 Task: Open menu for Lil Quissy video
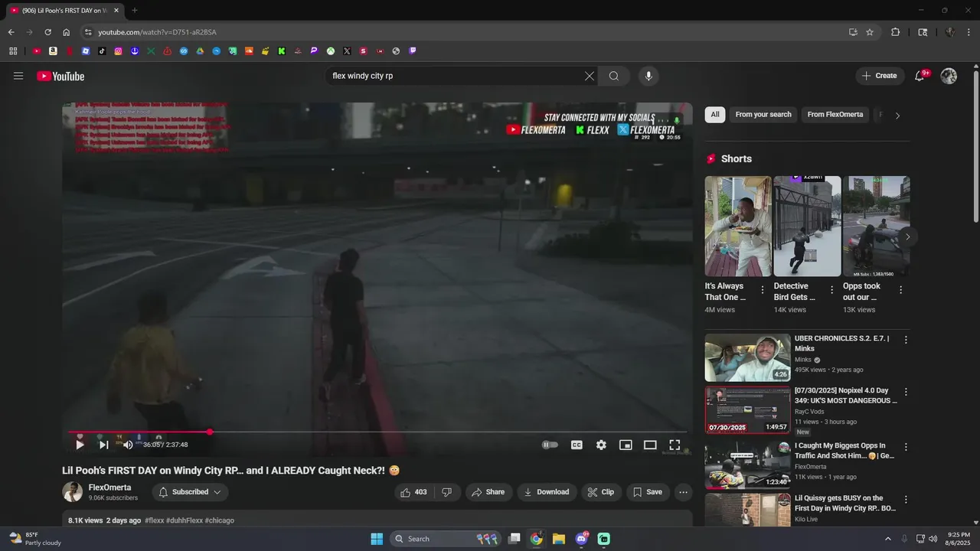906,500
